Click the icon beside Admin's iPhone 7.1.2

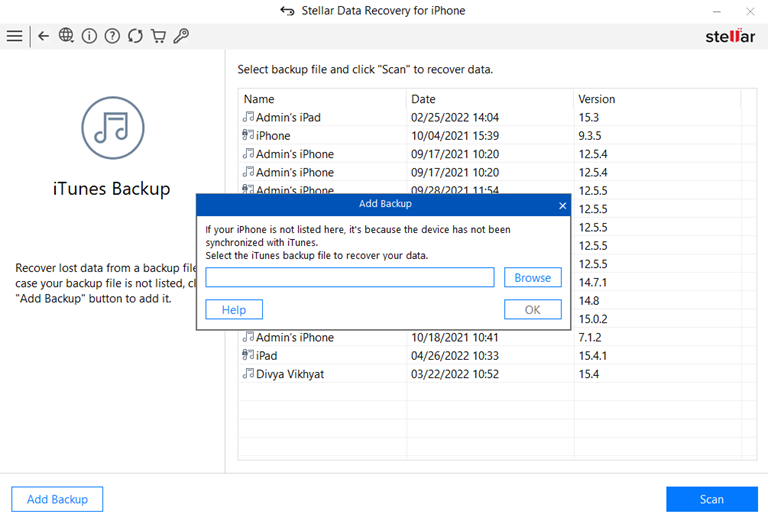point(248,337)
